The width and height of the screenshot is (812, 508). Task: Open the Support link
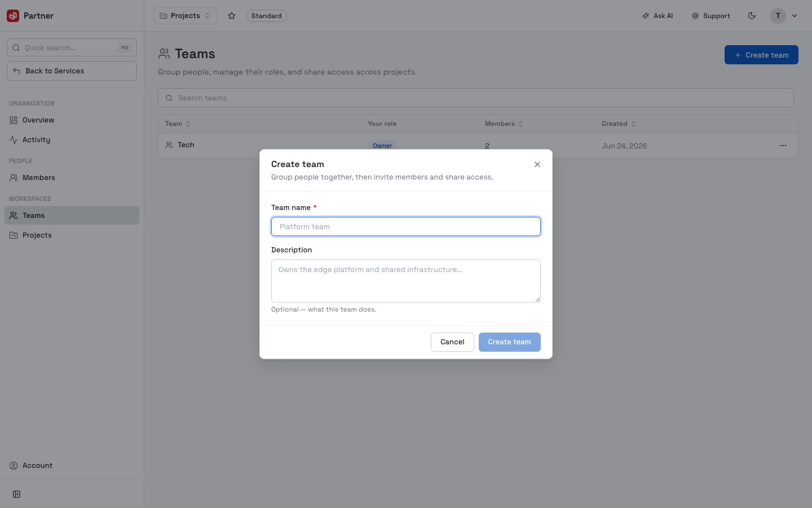click(x=711, y=16)
